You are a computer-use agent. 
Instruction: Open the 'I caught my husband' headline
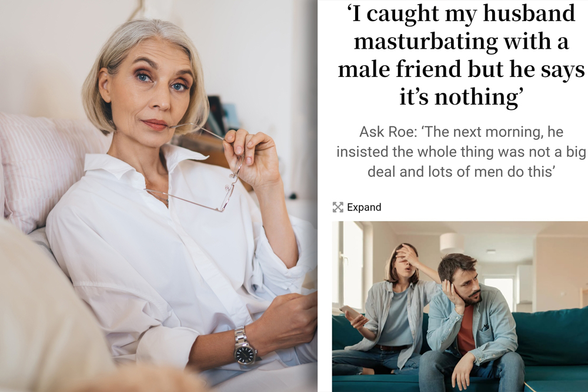click(x=461, y=55)
